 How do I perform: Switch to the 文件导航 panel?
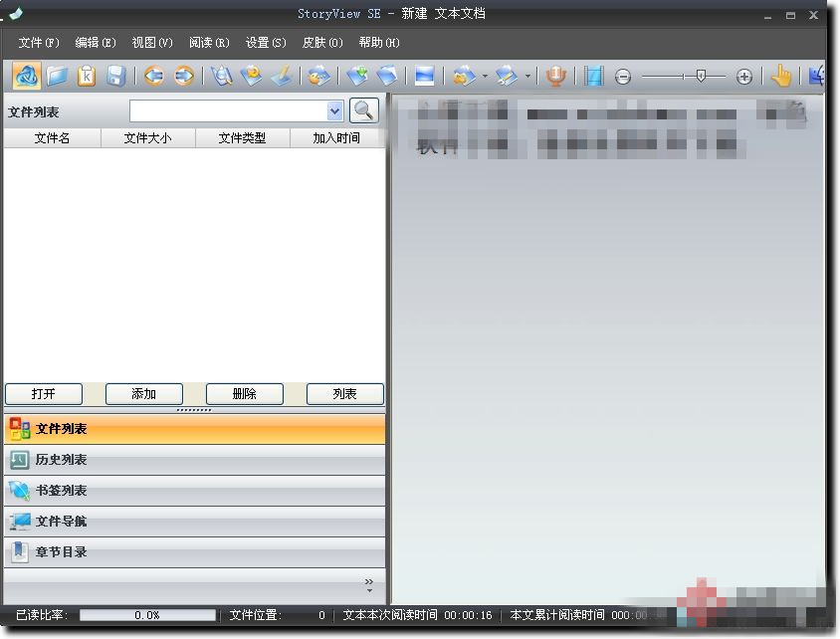194,522
